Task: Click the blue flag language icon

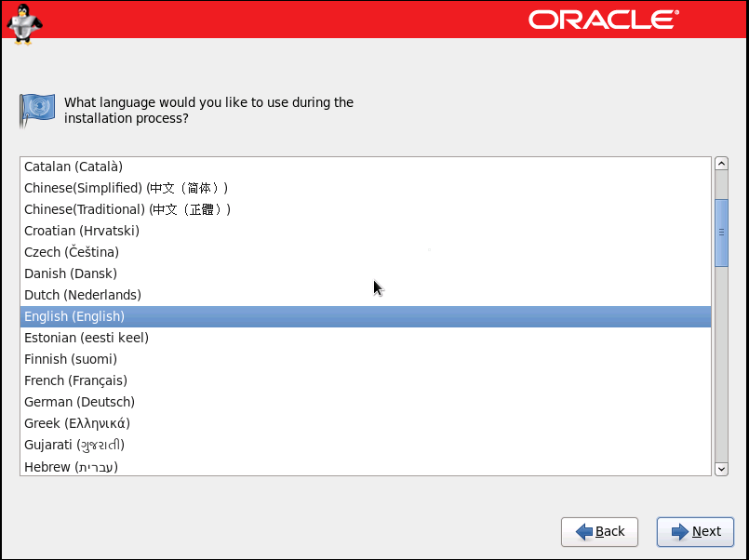Action: pos(37,110)
